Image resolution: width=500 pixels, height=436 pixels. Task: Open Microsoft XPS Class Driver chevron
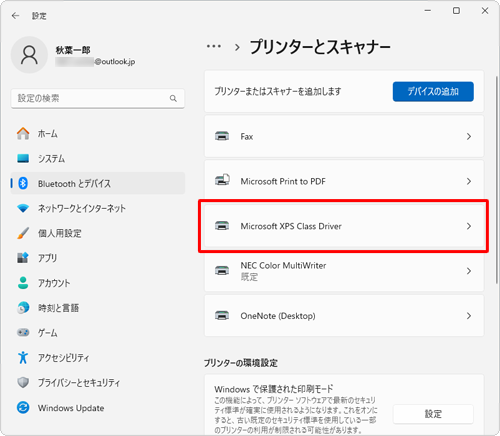(469, 226)
